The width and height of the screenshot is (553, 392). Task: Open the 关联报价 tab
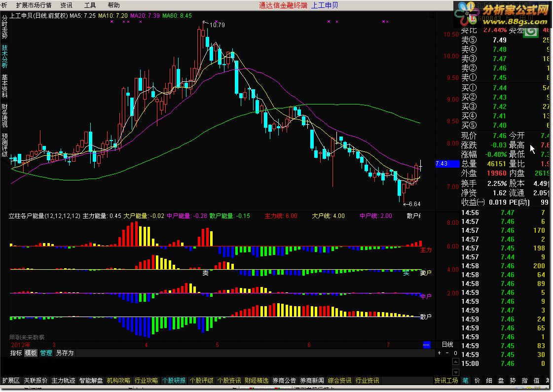coord(36,380)
